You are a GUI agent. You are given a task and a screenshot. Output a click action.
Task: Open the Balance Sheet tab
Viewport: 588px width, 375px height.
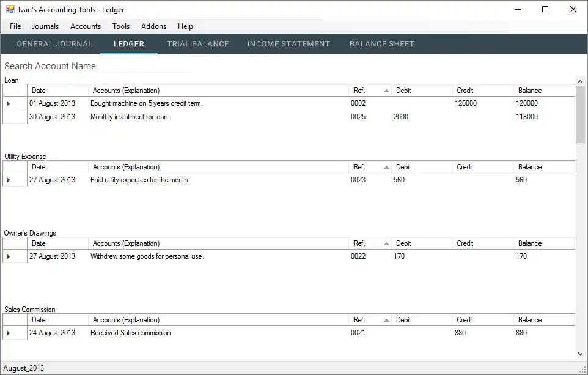point(381,44)
